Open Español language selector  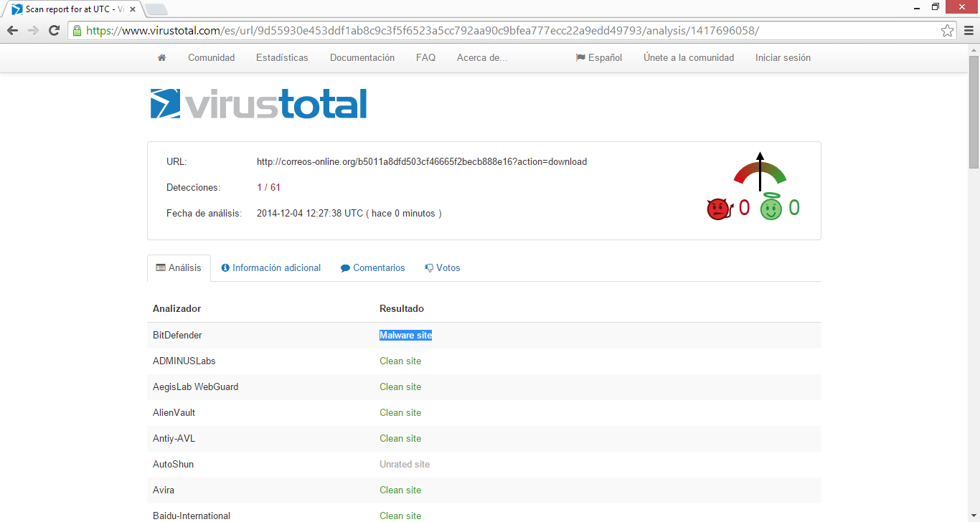pyautogui.click(x=599, y=57)
